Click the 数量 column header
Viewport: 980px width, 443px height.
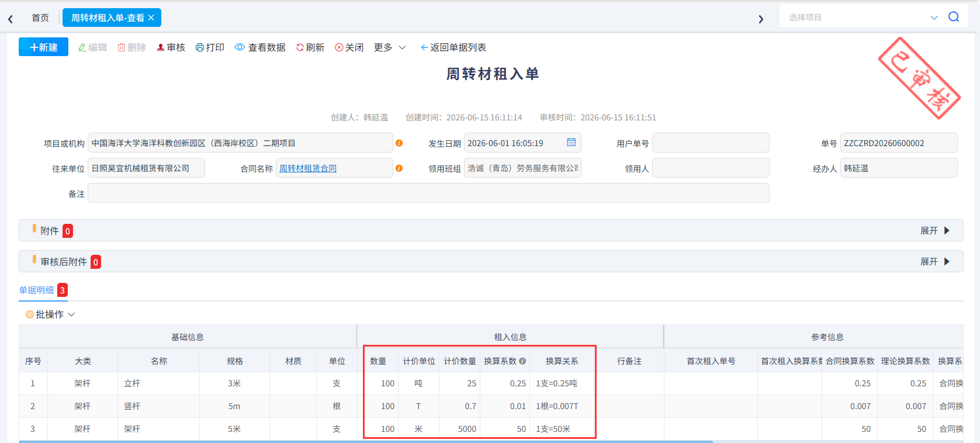tap(378, 361)
